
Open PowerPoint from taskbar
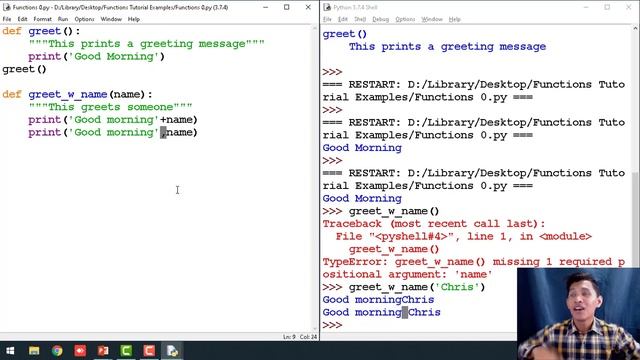click(x=103, y=351)
